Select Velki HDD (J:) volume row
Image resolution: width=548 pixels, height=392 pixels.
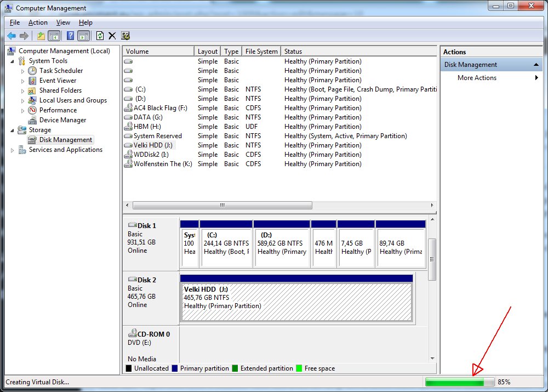click(153, 145)
